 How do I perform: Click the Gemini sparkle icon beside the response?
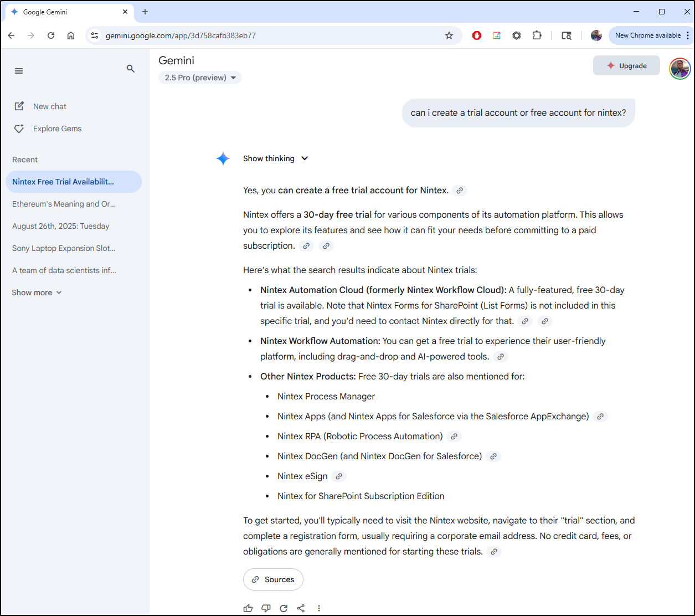(x=223, y=159)
